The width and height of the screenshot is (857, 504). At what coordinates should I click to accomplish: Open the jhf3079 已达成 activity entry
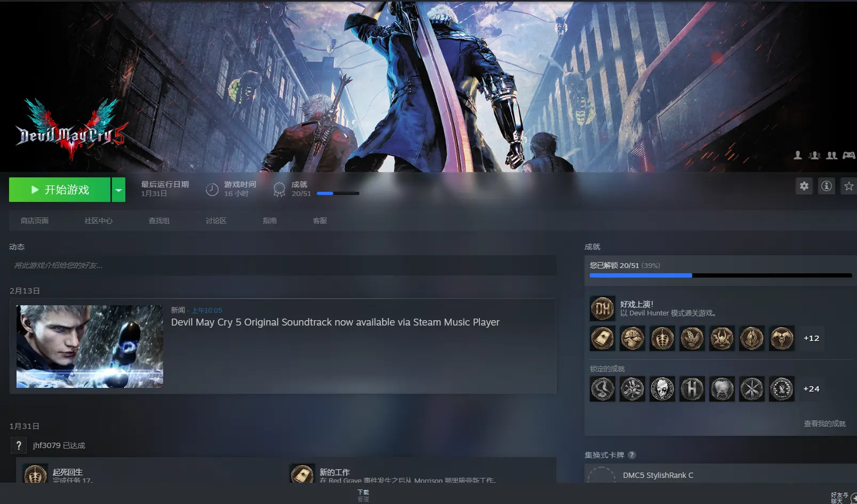pyautogui.click(x=59, y=445)
